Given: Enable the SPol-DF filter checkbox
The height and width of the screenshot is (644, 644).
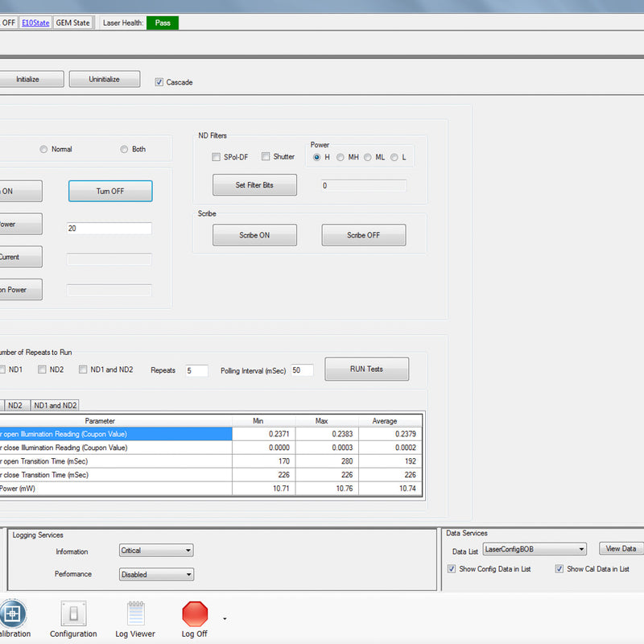Looking at the screenshot, I should 216,157.
